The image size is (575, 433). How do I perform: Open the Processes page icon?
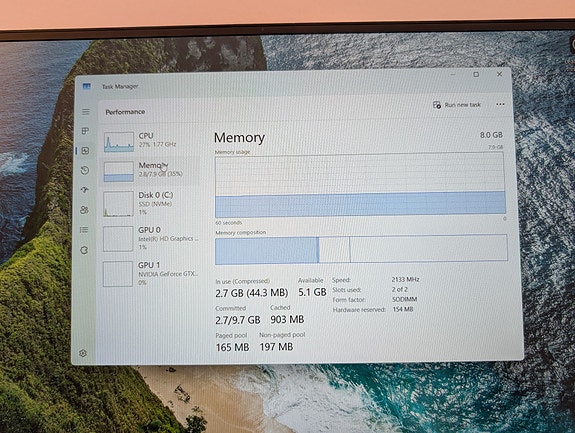(x=85, y=131)
